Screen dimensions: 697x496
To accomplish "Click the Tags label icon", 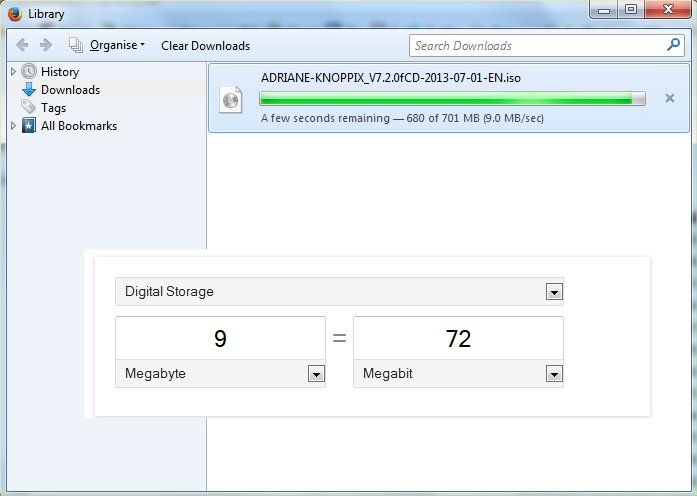I will tap(28, 107).
